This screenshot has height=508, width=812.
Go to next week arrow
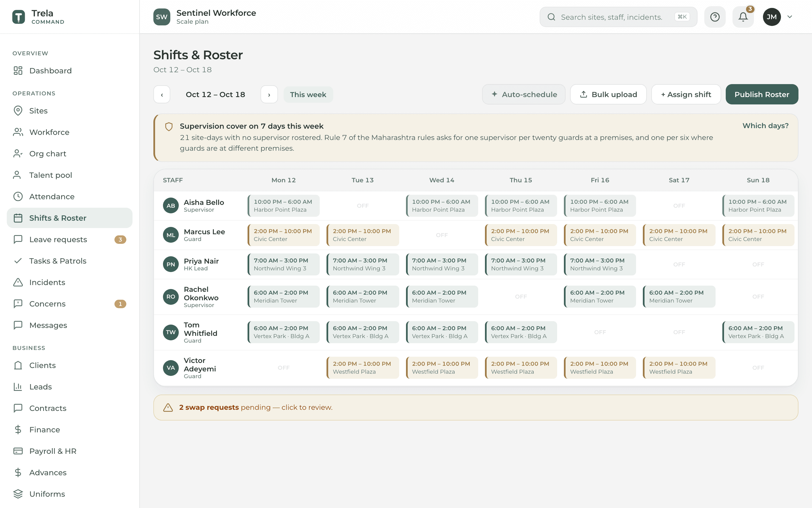(x=269, y=95)
